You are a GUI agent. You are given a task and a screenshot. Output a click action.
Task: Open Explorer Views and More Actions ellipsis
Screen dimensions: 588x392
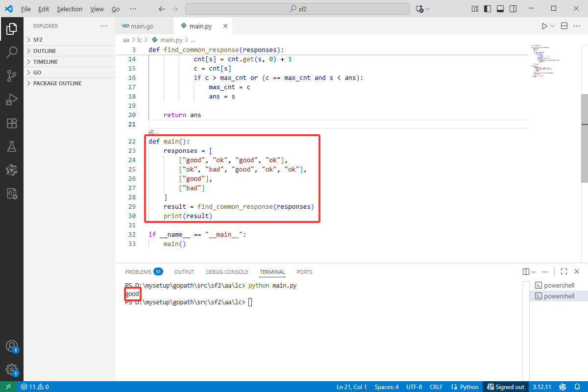(x=103, y=26)
